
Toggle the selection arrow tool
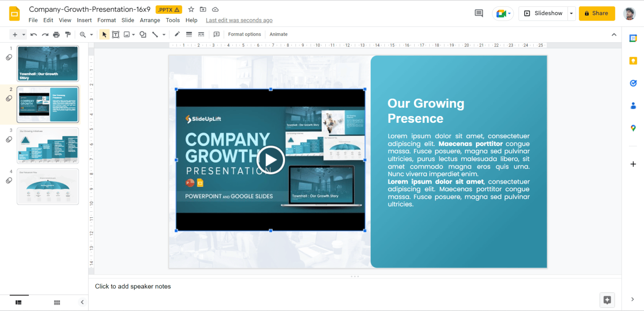click(x=104, y=34)
